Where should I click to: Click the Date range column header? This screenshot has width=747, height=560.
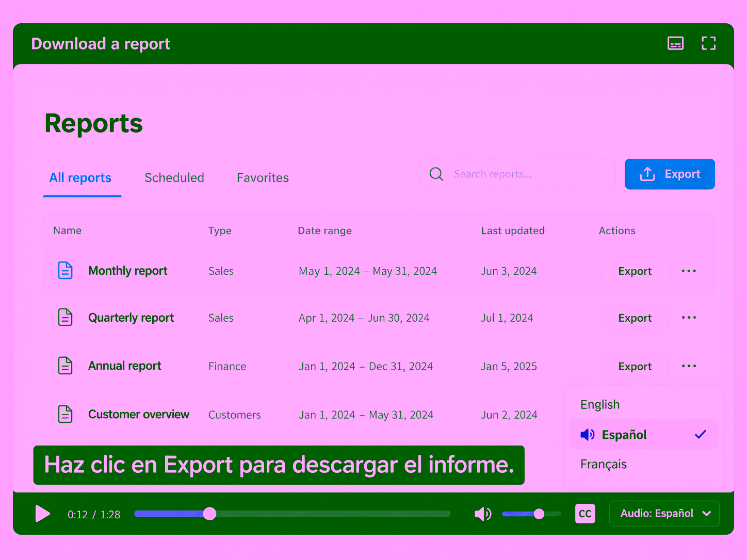(325, 230)
